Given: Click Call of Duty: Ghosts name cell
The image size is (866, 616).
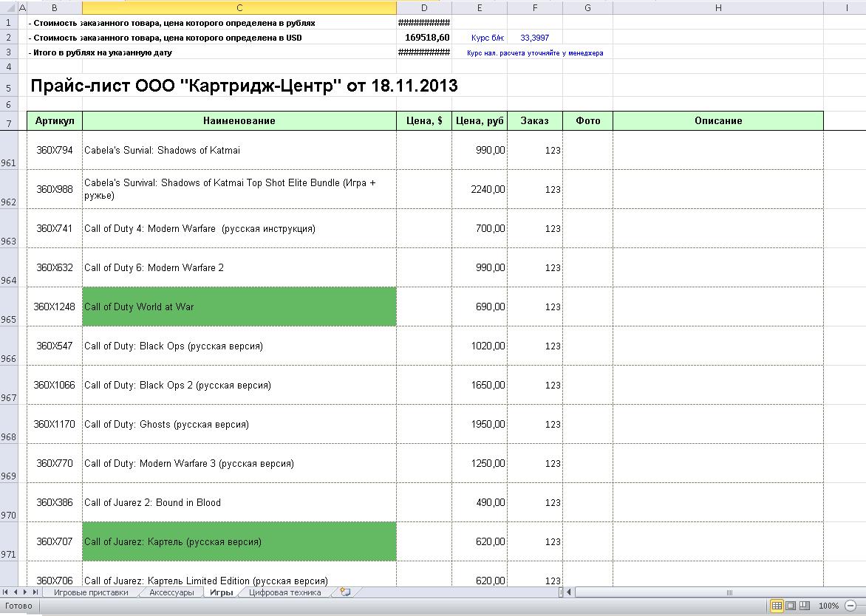Looking at the screenshot, I should 239,425.
